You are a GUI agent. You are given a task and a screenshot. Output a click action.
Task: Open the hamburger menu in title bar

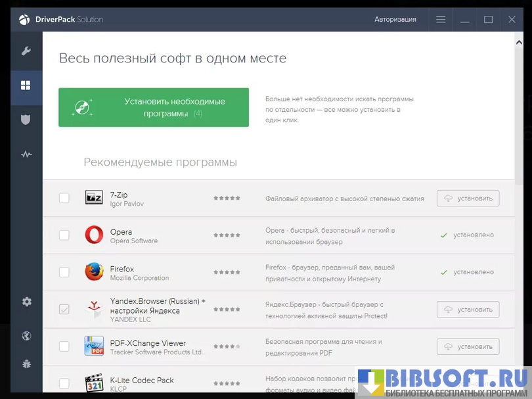point(441,20)
